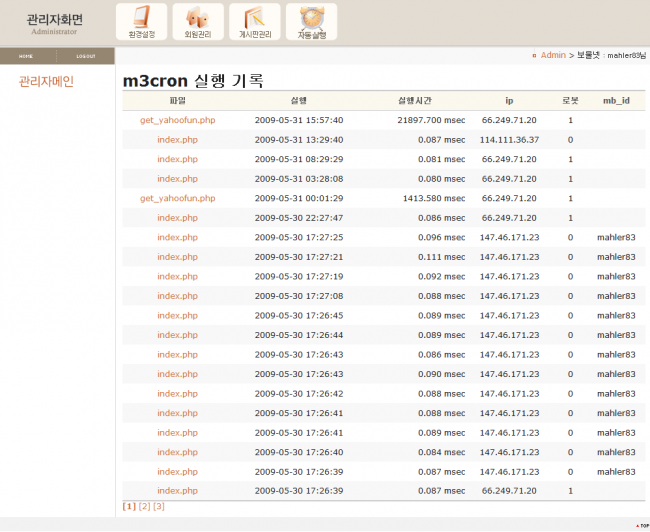Click the Admin breadcrumb link

pos(552,55)
